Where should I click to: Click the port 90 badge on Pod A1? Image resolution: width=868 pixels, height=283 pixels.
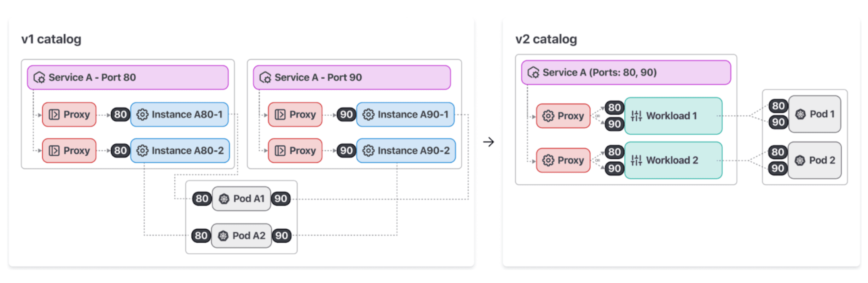pyautogui.click(x=281, y=199)
